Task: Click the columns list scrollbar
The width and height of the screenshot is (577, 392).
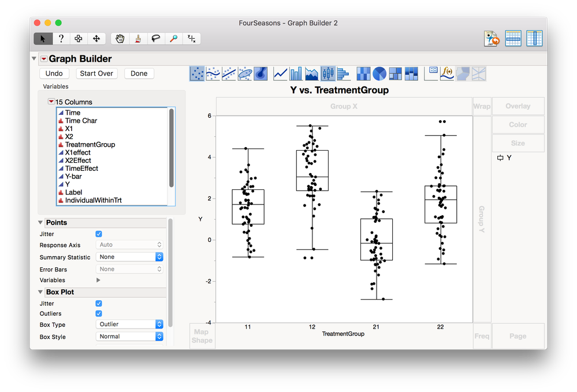Action: click(171, 148)
